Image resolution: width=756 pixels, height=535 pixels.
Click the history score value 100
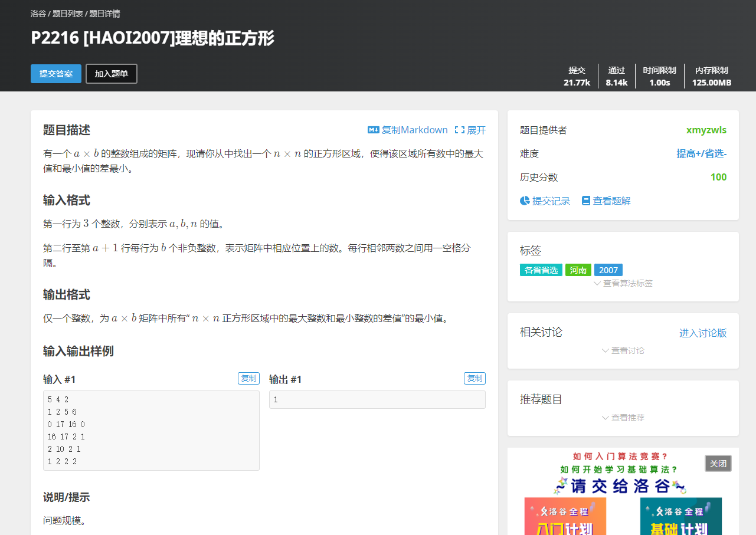coord(719,177)
